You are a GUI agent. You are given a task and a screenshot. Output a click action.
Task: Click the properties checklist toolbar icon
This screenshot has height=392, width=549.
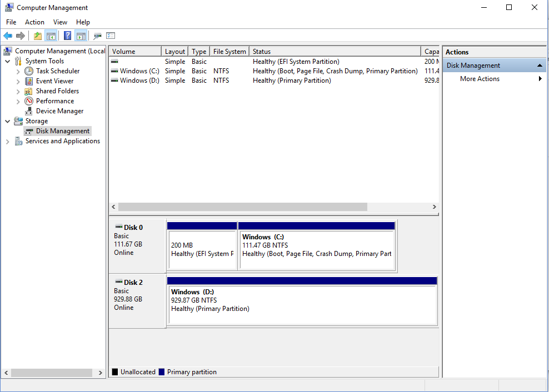point(111,35)
